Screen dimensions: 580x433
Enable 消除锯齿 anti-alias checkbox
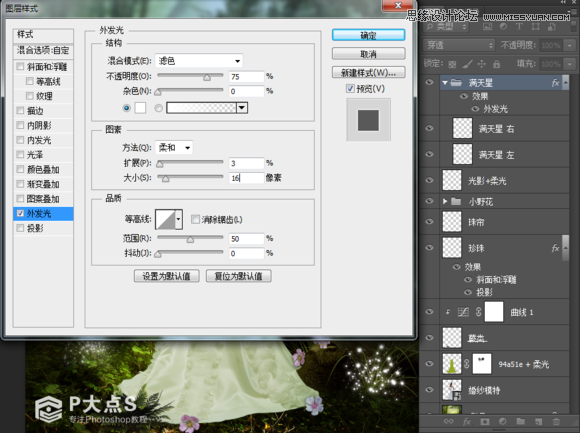pyautogui.click(x=195, y=219)
